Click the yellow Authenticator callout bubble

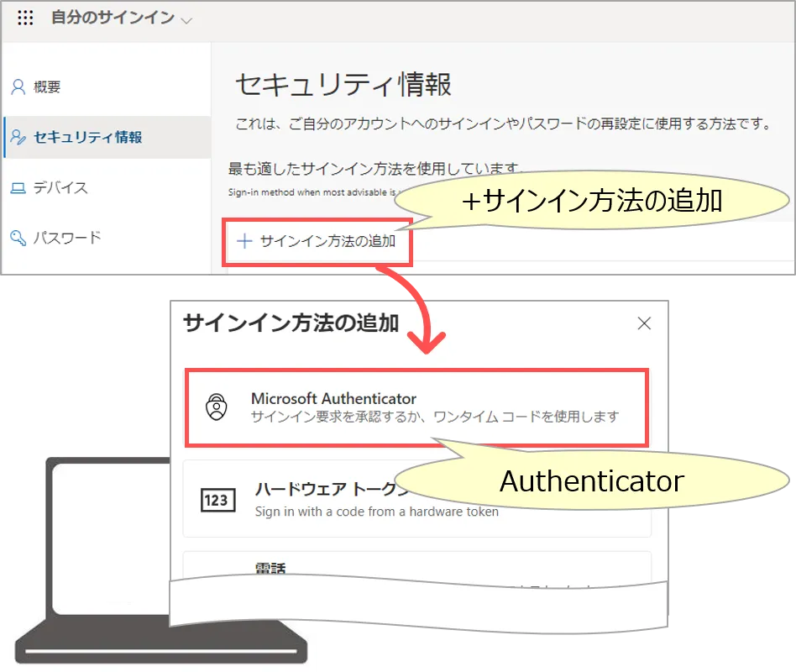point(591,482)
